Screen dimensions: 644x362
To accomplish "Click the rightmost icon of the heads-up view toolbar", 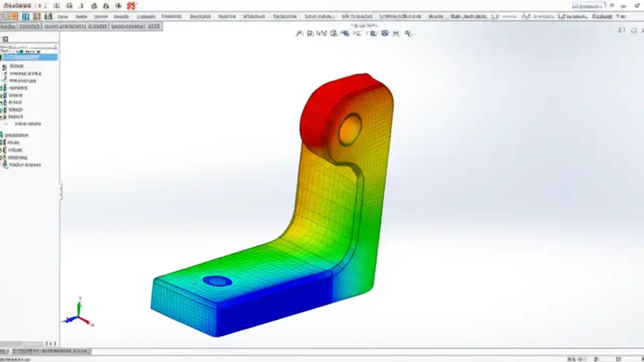I will (409, 33).
